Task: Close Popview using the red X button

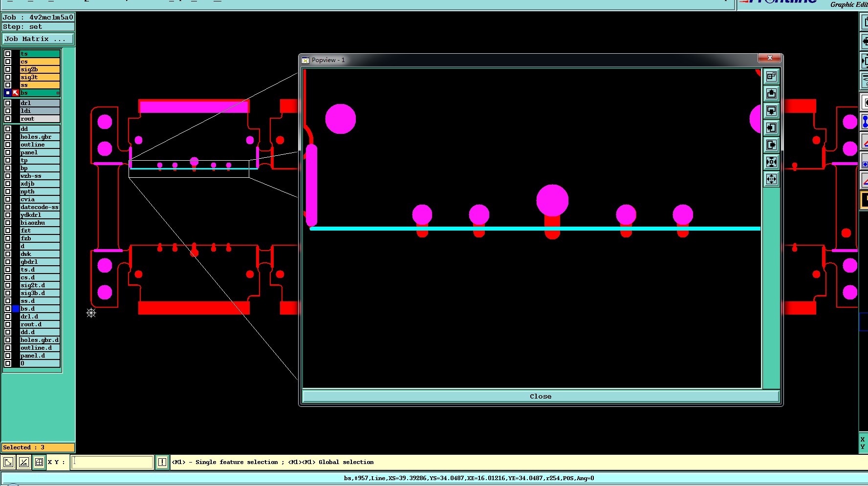Action: 770,58
